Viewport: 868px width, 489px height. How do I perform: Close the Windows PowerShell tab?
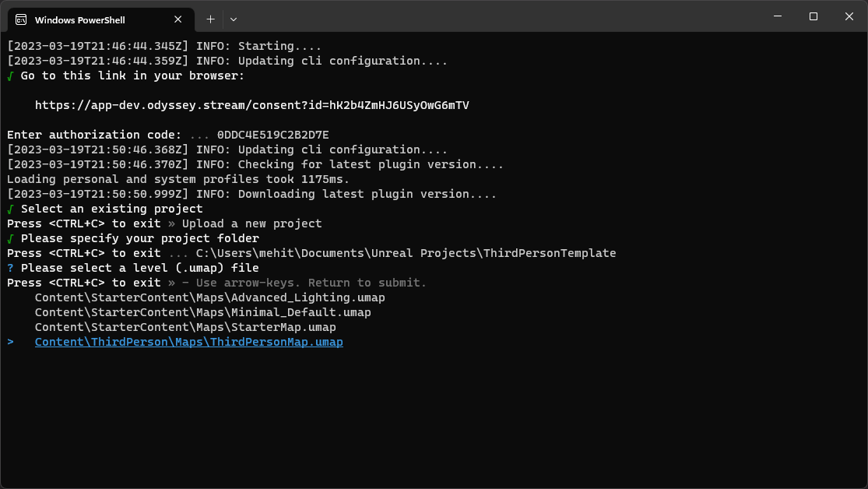177,19
